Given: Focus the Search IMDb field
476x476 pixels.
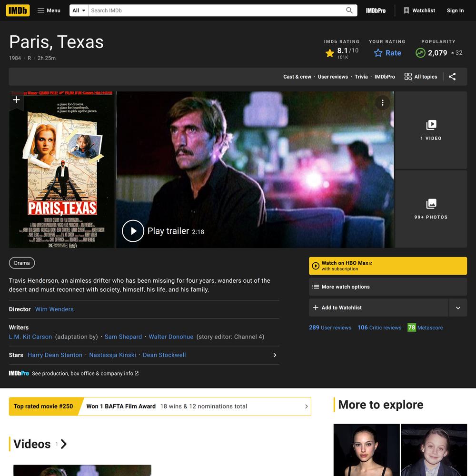Looking at the screenshot, I should [216, 10].
